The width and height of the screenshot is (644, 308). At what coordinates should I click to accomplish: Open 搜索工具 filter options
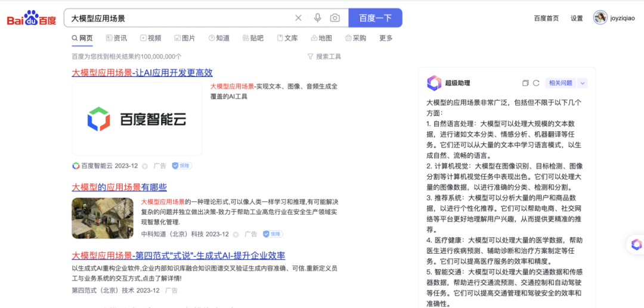[x=324, y=57]
